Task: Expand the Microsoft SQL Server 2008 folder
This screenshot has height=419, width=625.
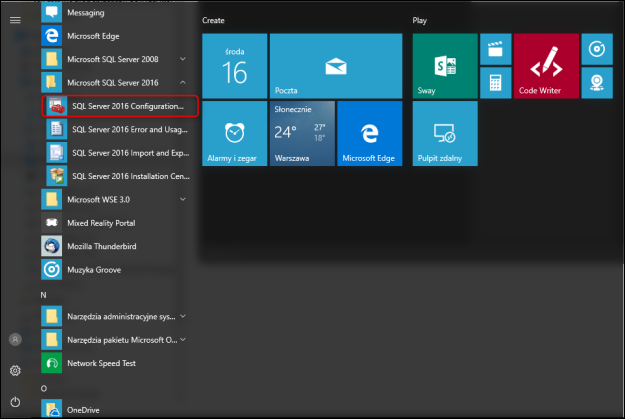Action: [183, 60]
